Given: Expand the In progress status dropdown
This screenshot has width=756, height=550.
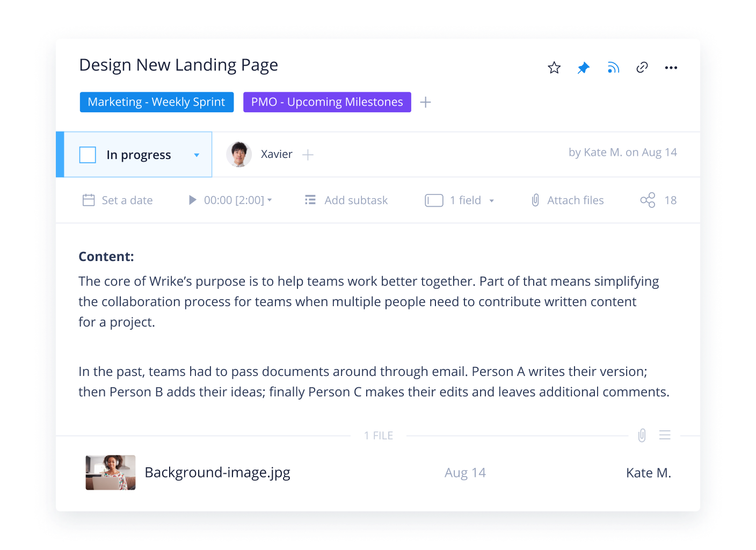Looking at the screenshot, I should 197,155.
